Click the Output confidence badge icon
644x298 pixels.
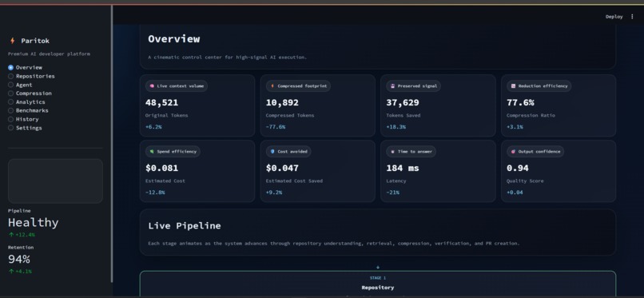click(x=513, y=152)
